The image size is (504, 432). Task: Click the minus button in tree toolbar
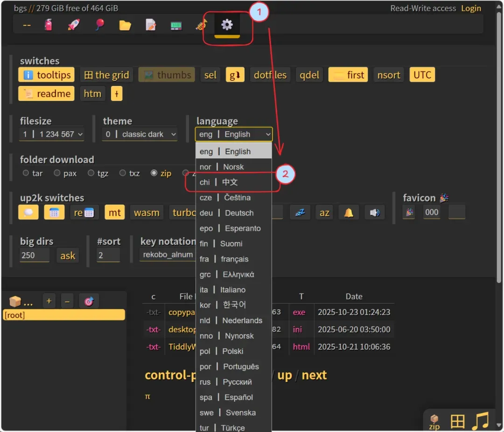click(x=67, y=301)
